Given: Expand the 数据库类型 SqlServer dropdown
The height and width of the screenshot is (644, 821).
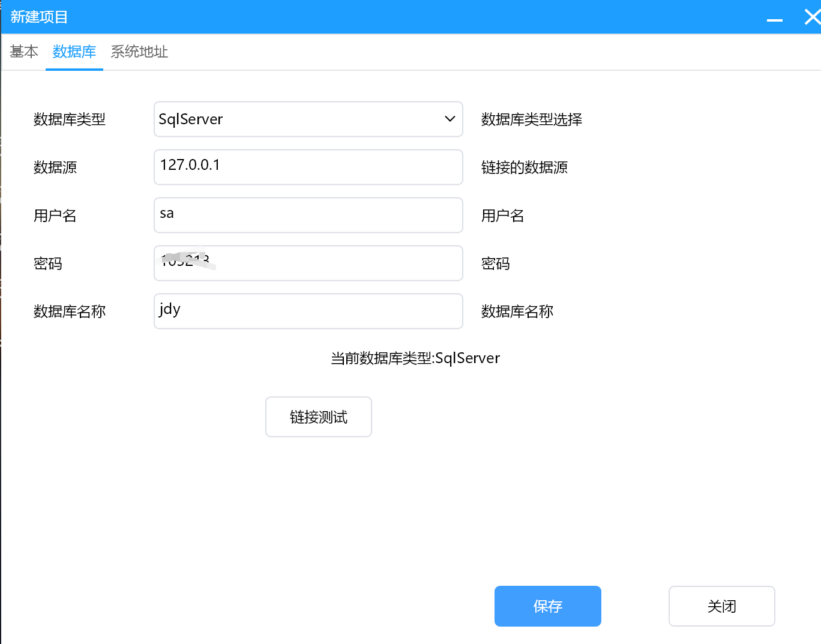Looking at the screenshot, I should coord(308,119).
